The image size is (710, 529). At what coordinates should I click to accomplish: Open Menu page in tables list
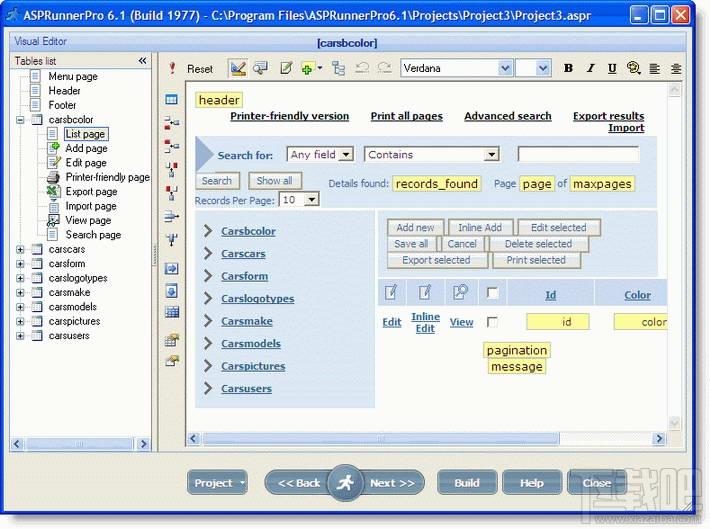73,76
